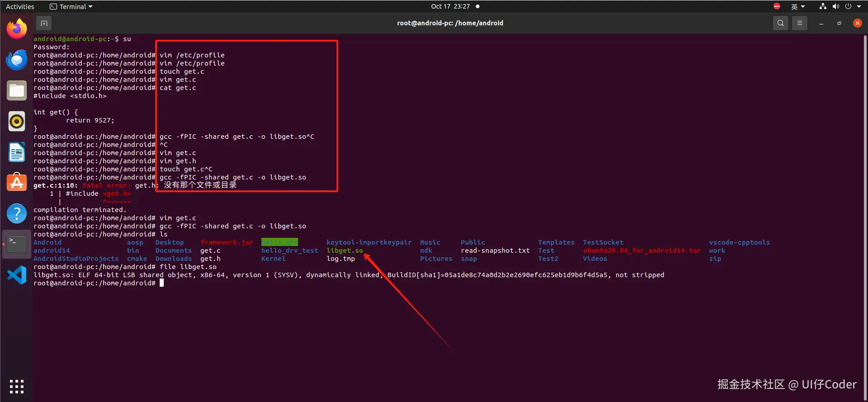Click 'compilation terminated.' line
868x402 pixels.
tap(80, 210)
